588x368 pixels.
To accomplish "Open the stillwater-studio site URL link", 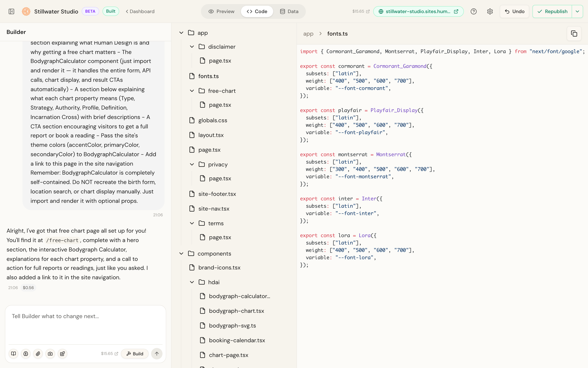I will click(x=418, y=11).
